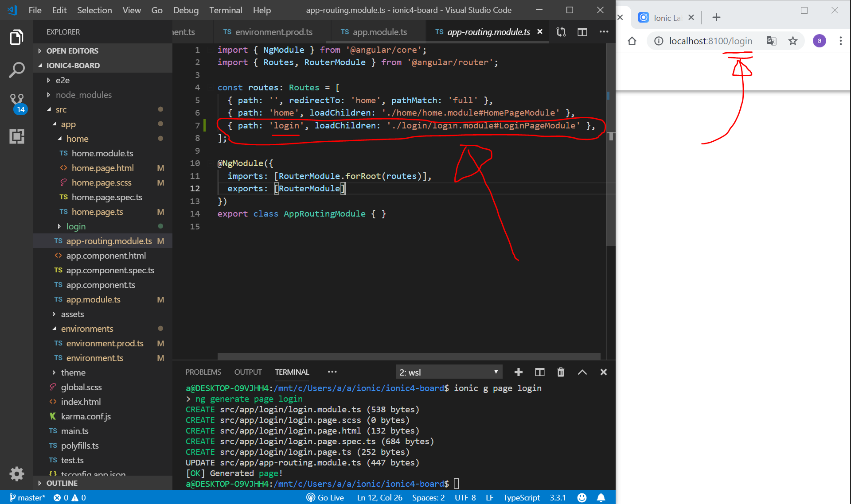
Task: Click the localhost:8100/login address bar
Action: point(710,41)
